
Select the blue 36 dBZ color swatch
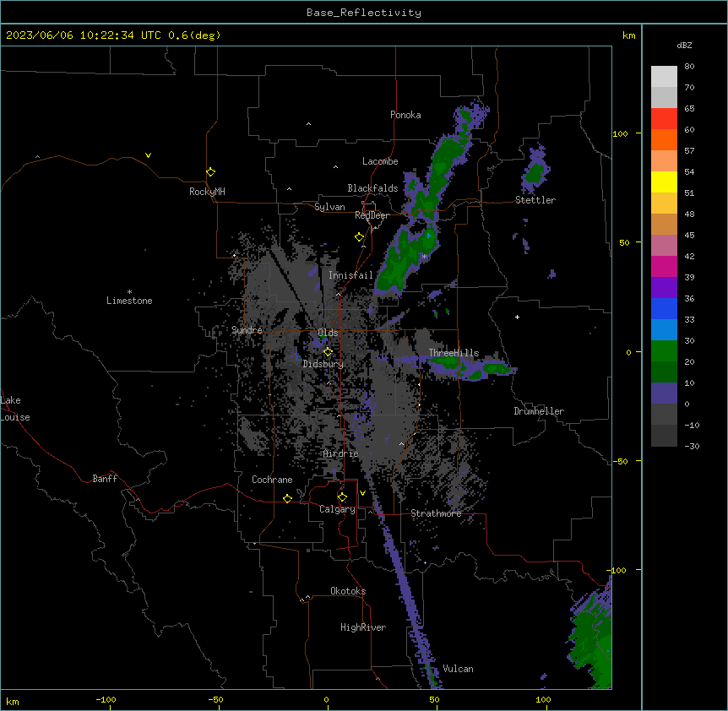point(664,308)
